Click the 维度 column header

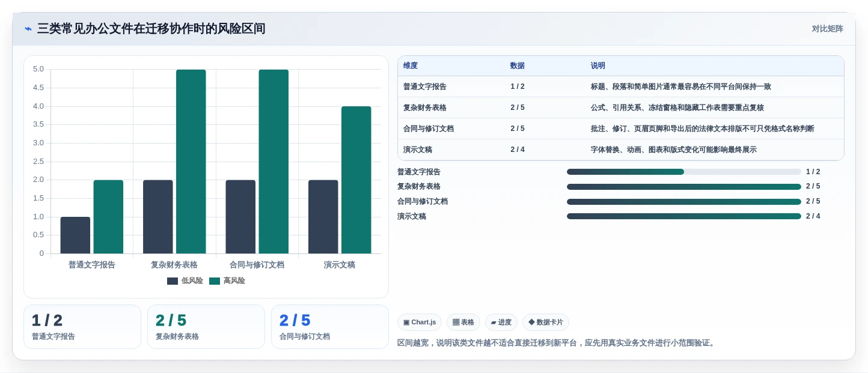click(x=411, y=65)
